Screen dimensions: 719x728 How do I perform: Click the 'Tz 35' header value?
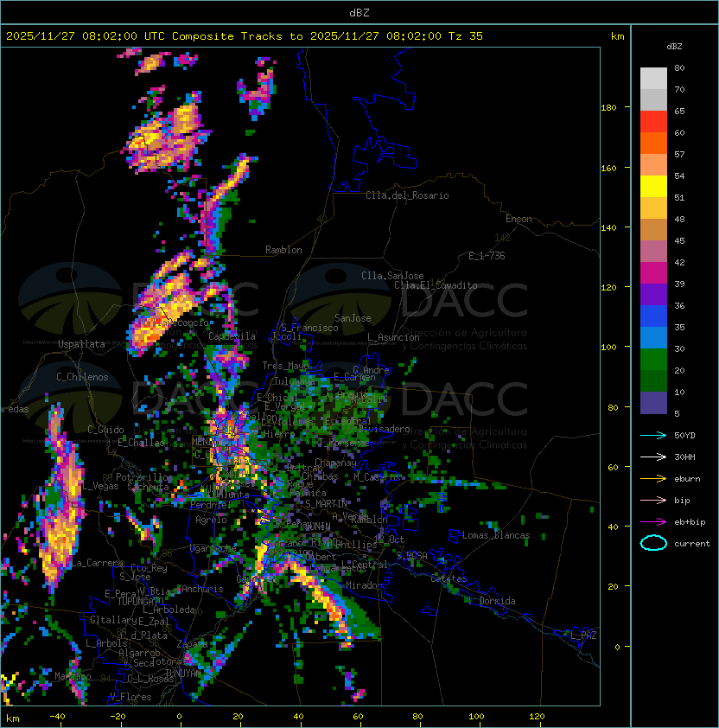[466, 36]
